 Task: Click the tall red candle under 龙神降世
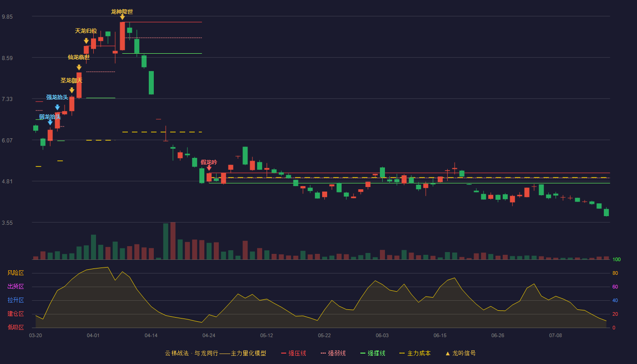(x=122, y=36)
